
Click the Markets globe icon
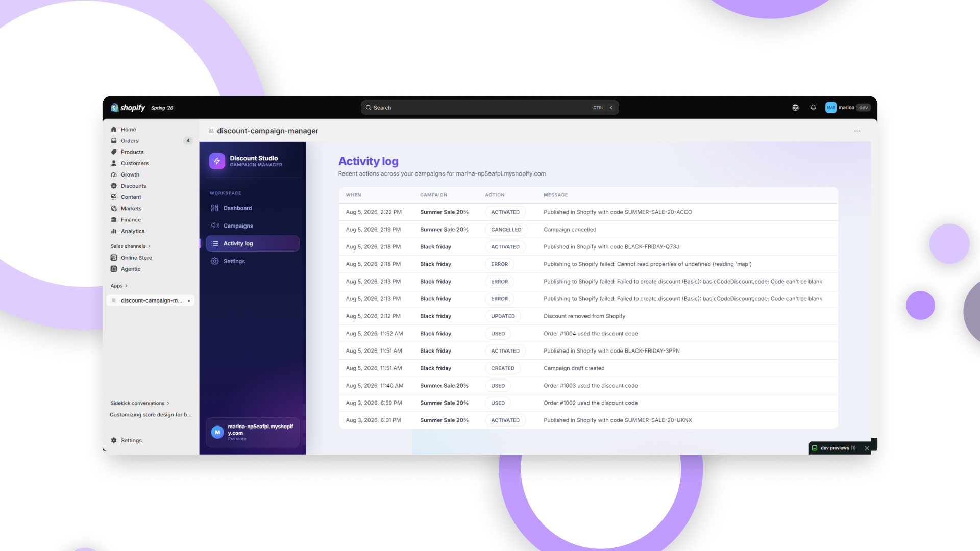[x=114, y=209]
